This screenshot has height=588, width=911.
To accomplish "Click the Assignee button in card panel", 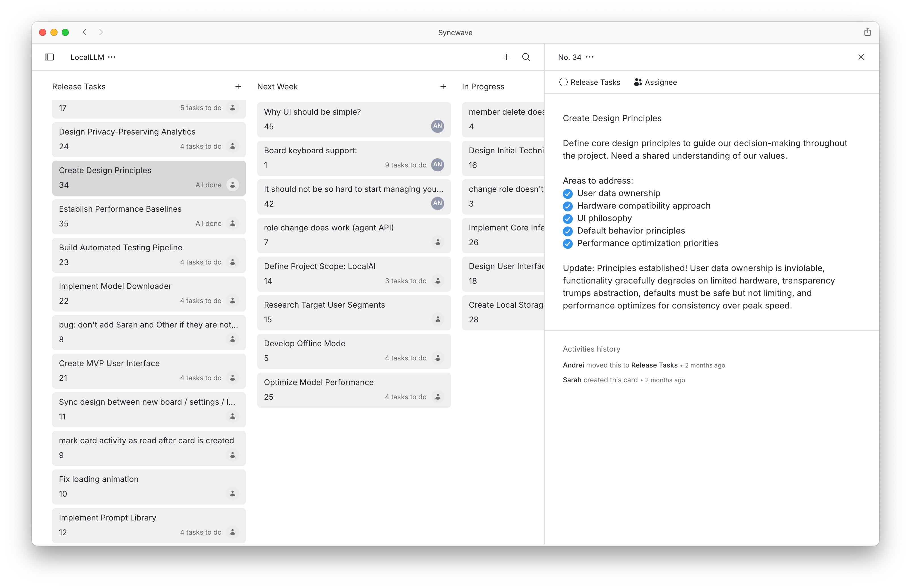I will click(655, 83).
